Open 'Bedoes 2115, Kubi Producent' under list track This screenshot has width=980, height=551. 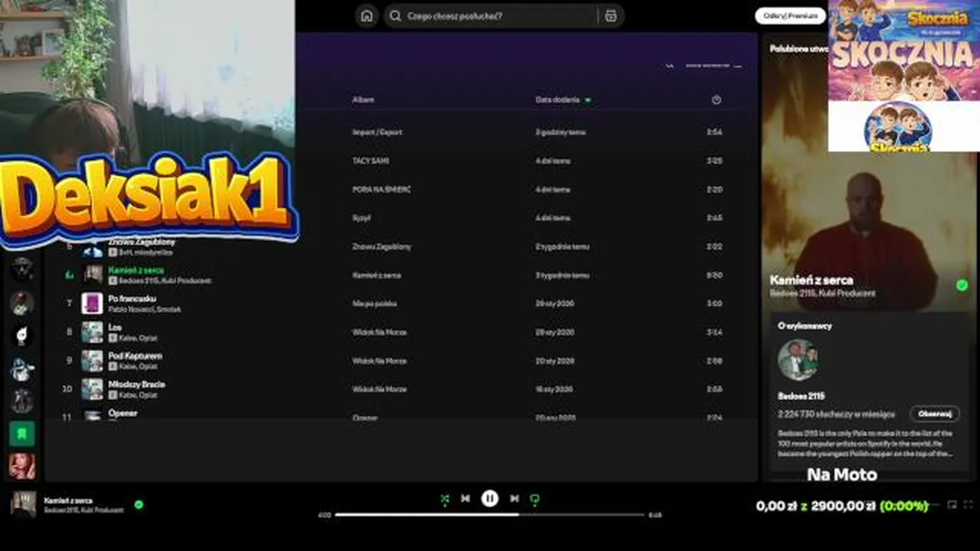(165, 281)
